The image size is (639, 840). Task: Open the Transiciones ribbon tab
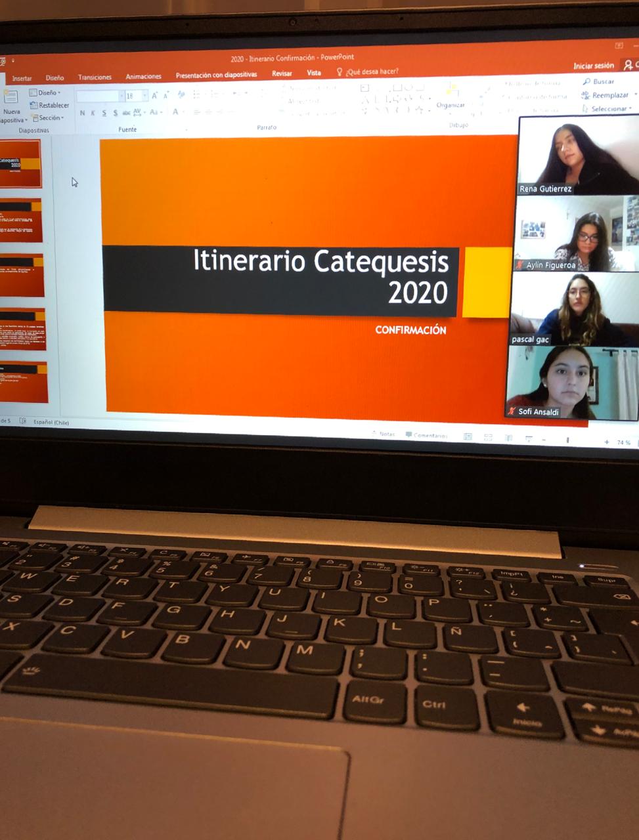click(x=95, y=77)
